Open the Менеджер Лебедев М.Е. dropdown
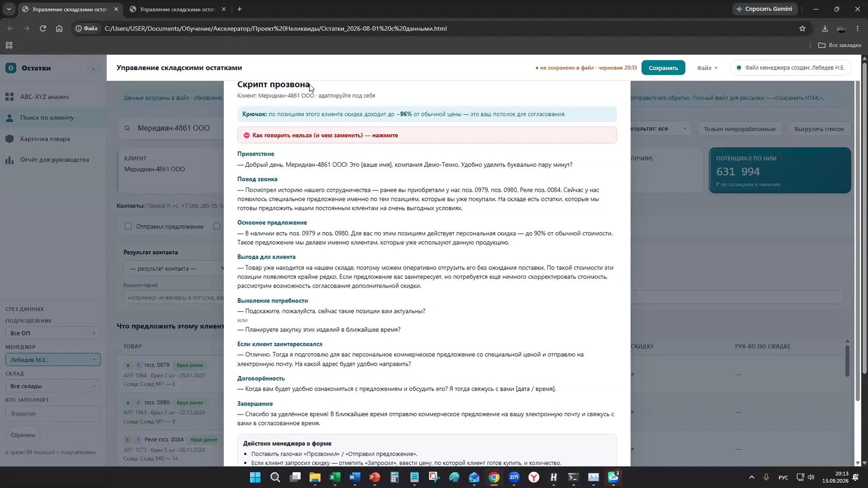The height and width of the screenshot is (488, 868). (53, 359)
